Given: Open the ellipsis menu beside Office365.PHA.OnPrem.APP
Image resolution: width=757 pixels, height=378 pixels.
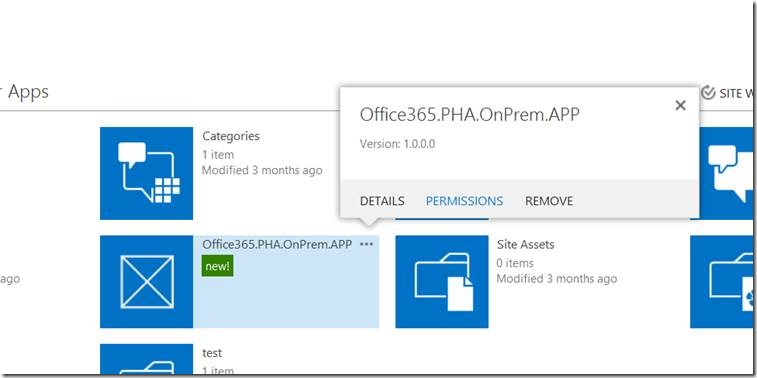Looking at the screenshot, I should [x=367, y=244].
